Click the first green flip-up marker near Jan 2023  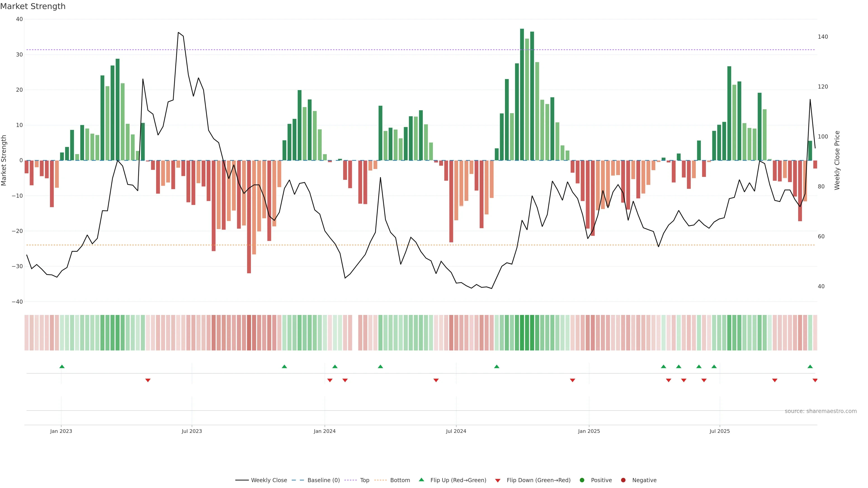tap(62, 366)
